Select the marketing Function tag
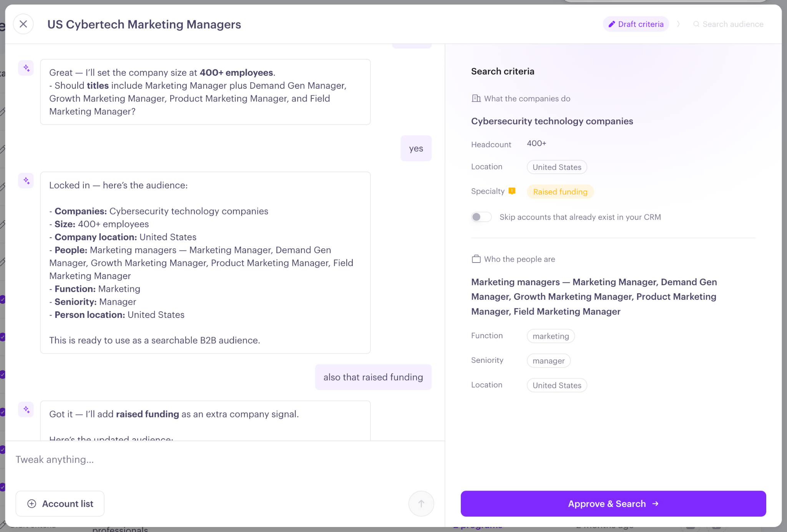Screen dimensions: 787x532 tap(551, 336)
